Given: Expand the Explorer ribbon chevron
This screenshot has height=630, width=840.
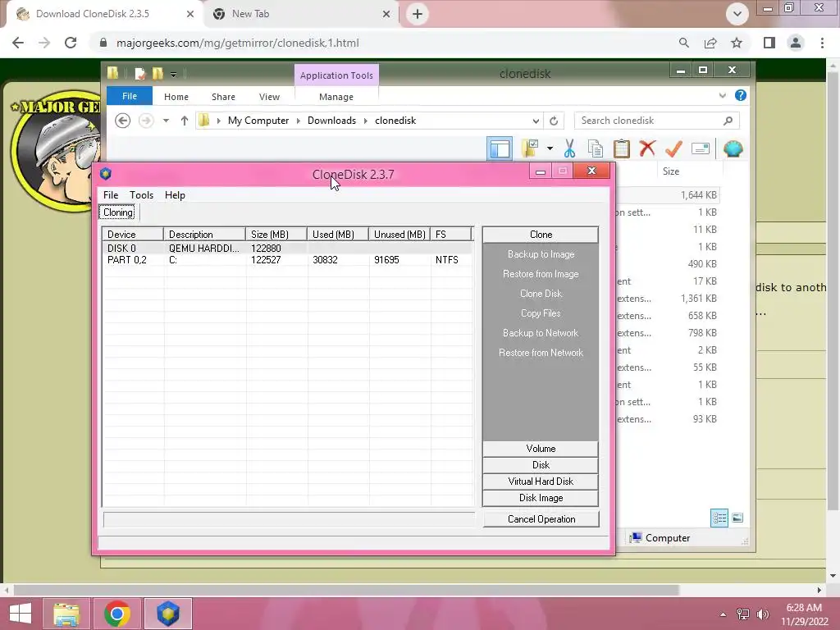Looking at the screenshot, I should (x=722, y=95).
